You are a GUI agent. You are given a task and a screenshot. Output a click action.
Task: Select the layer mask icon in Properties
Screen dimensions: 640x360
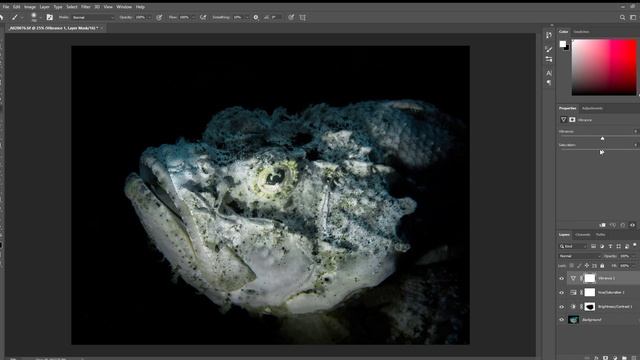tap(572, 120)
